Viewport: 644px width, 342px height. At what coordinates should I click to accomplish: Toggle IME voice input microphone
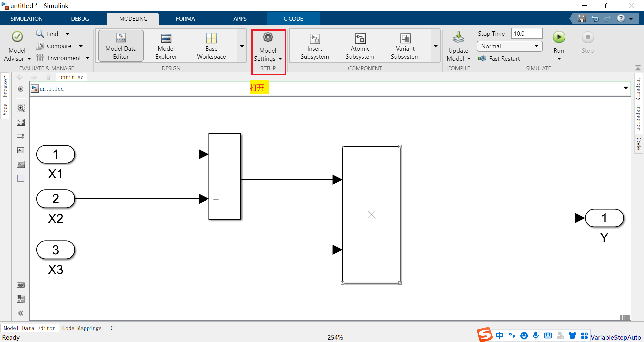pyautogui.click(x=536, y=335)
